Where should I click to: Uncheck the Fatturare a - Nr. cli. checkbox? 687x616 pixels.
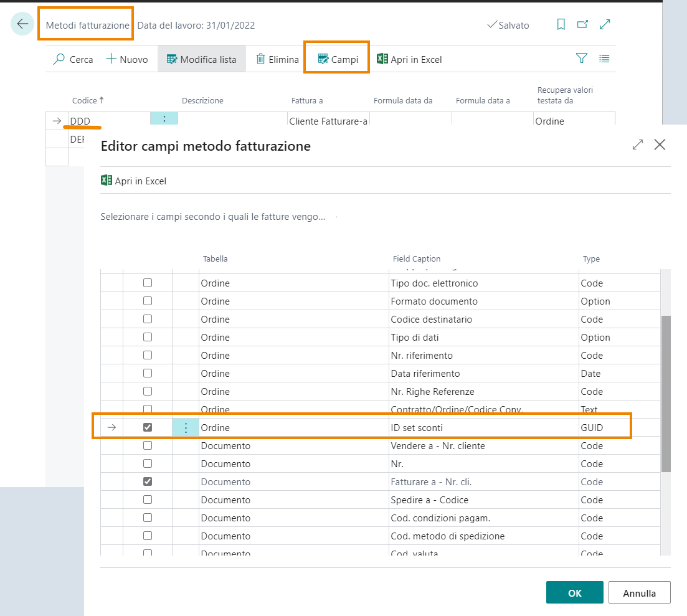tap(148, 481)
